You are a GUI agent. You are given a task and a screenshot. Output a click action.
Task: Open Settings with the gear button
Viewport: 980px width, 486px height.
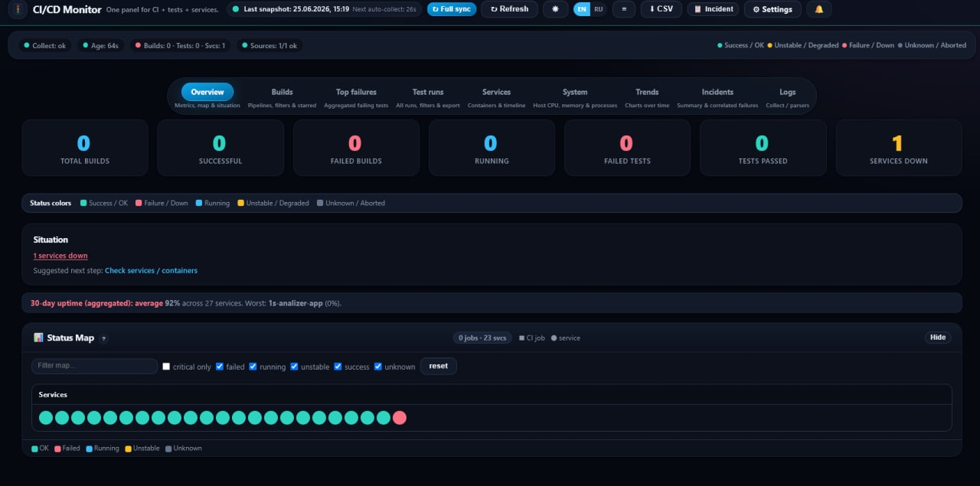773,9
